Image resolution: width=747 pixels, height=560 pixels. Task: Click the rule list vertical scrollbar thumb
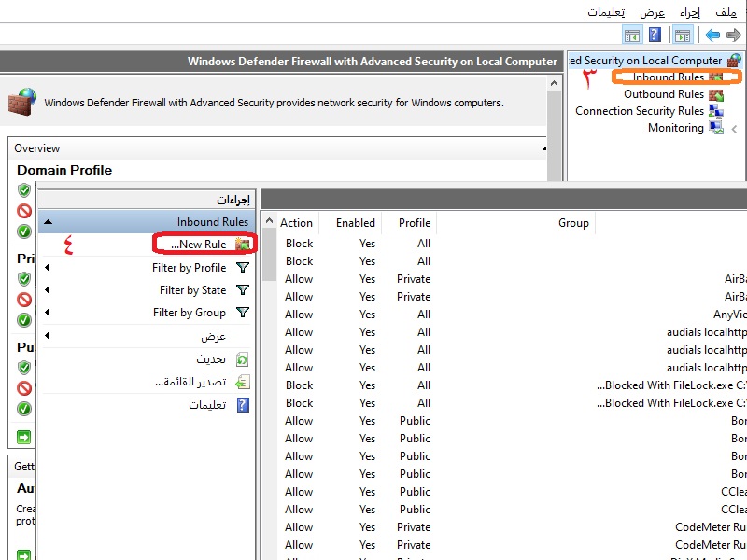point(269,254)
